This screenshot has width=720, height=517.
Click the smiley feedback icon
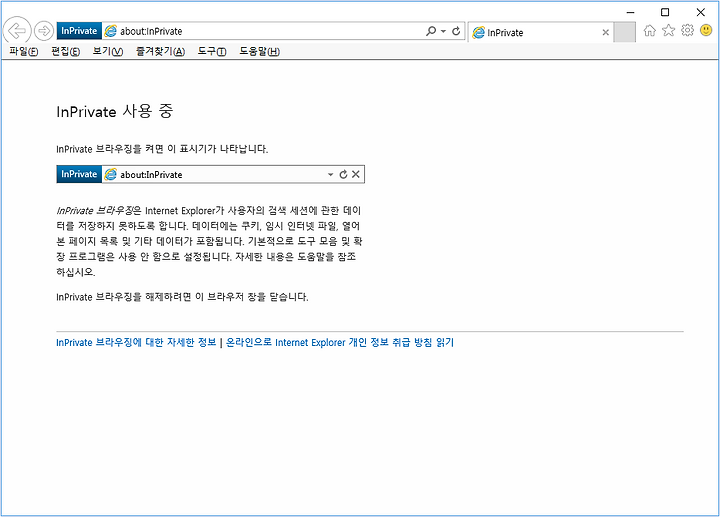tap(706, 30)
